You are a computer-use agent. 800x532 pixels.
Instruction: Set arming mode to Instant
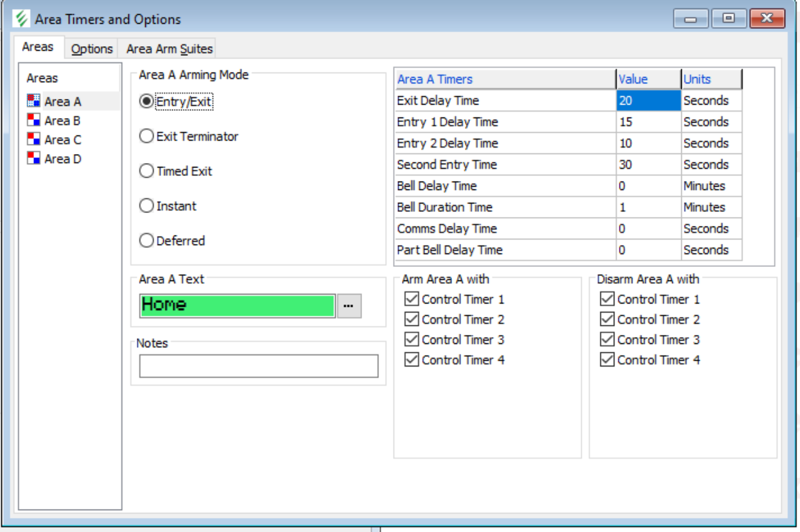pyautogui.click(x=147, y=206)
